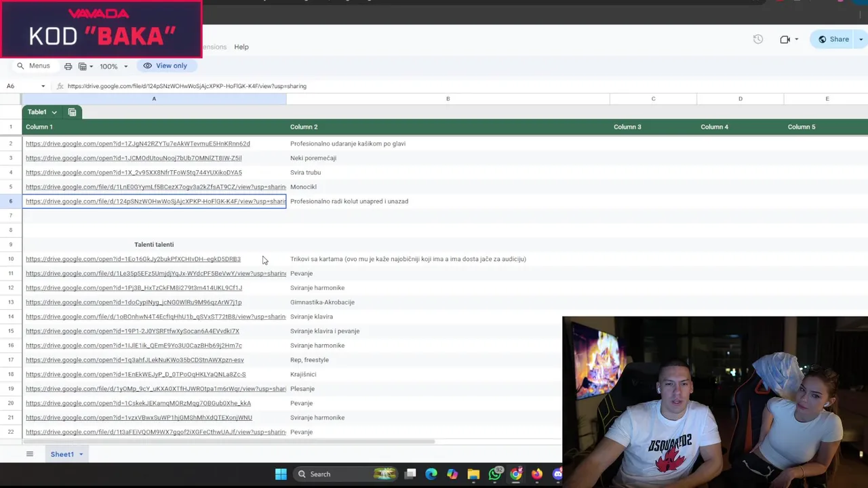Click the Share button
Viewport: 868px width, 488px height.
click(x=833, y=39)
